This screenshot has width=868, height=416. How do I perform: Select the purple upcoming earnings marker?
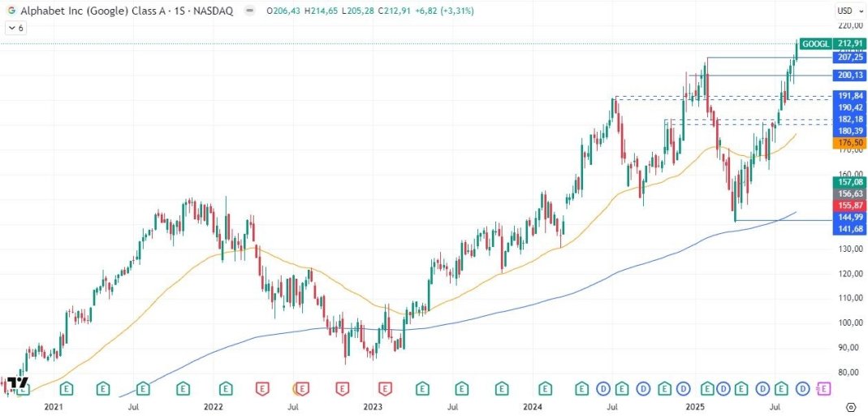click(823, 389)
